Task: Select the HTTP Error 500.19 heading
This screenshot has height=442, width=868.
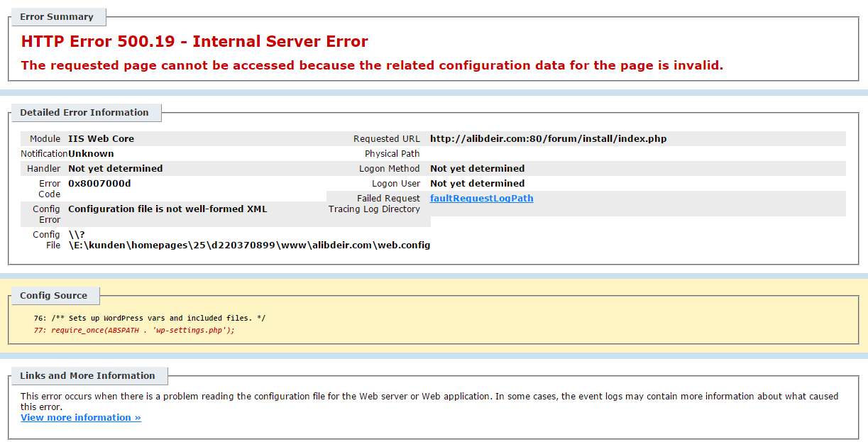Action: click(x=194, y=42)
